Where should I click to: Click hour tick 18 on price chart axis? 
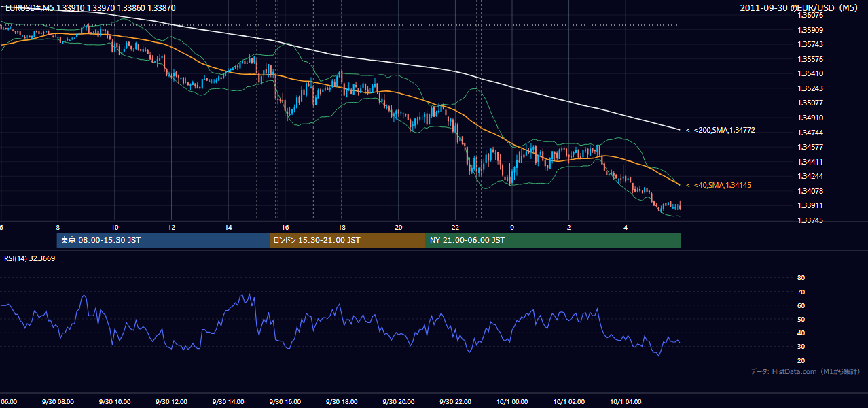pos(342,228)
